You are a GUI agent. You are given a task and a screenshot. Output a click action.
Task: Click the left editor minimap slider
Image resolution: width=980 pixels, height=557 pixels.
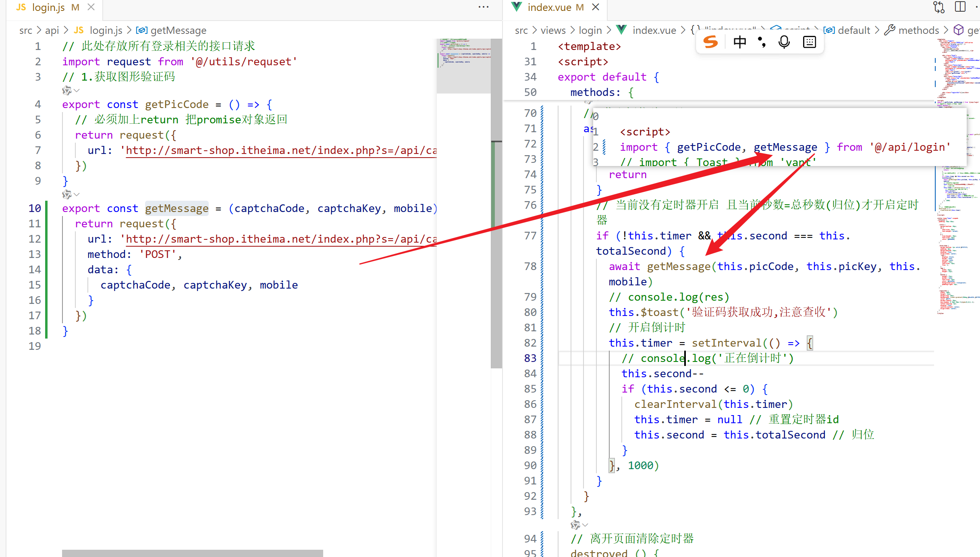point(463,66)
